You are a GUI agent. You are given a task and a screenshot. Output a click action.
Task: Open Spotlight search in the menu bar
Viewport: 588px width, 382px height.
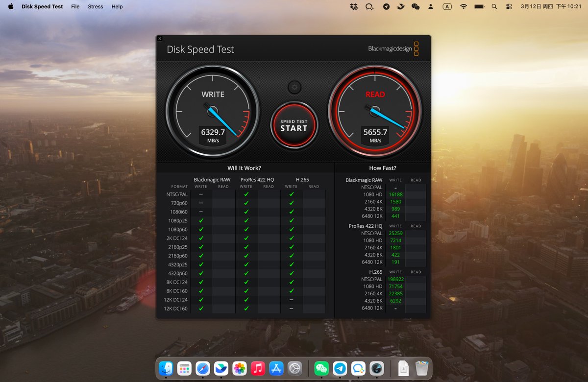494,6
